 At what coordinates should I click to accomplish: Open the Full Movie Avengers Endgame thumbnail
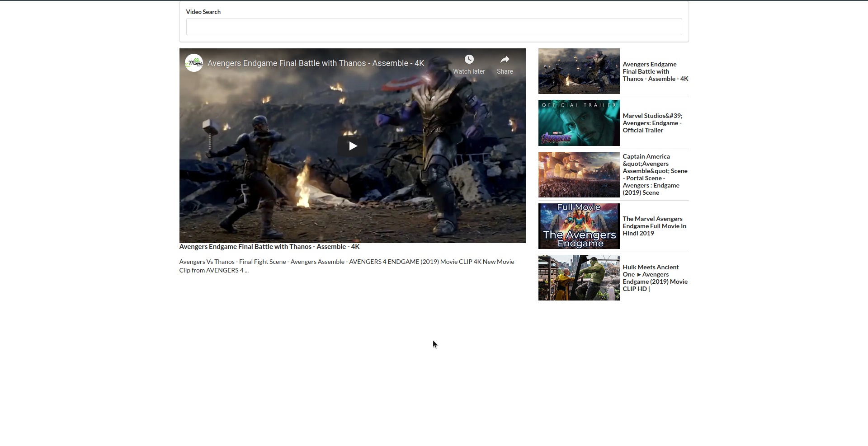(x=579, y=226)
